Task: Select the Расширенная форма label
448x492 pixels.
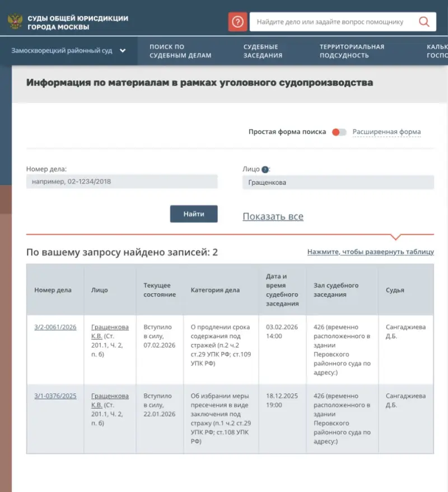Action: pyautogui.click(x=386, y=132)
